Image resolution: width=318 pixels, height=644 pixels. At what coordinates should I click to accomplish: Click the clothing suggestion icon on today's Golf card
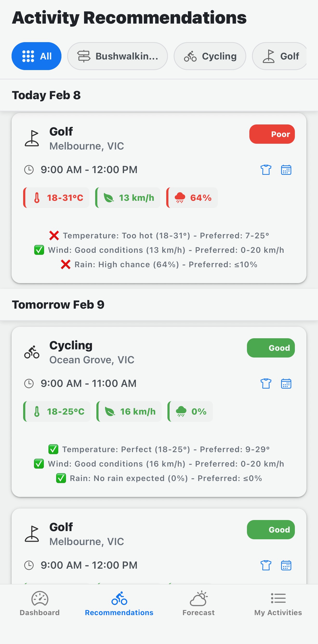pyautogui.click(x=266, y=170)
